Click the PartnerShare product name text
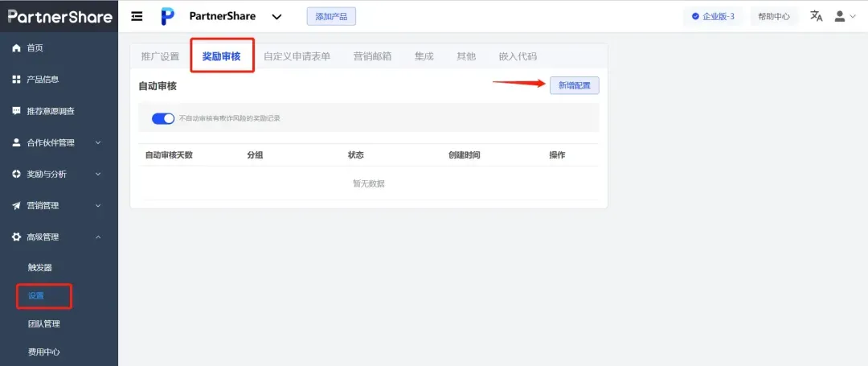The image size is (868, 366). pyautogui.click(x=223, y=16)
